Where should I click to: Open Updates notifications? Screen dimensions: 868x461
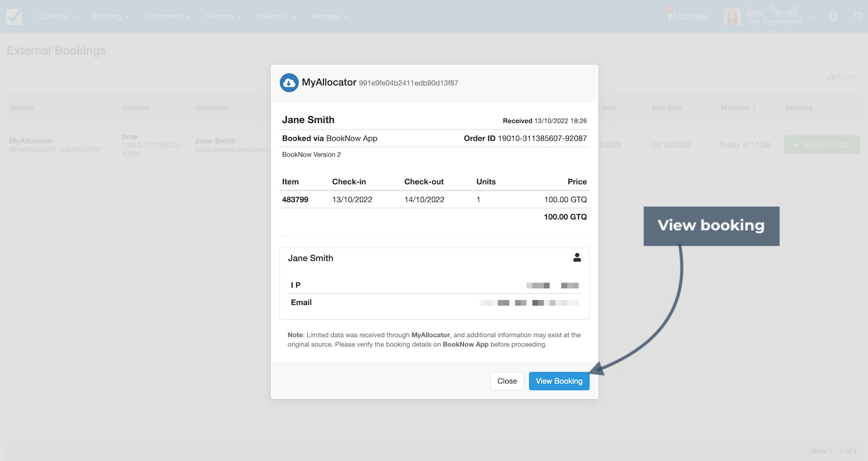[x=688, y=16]
